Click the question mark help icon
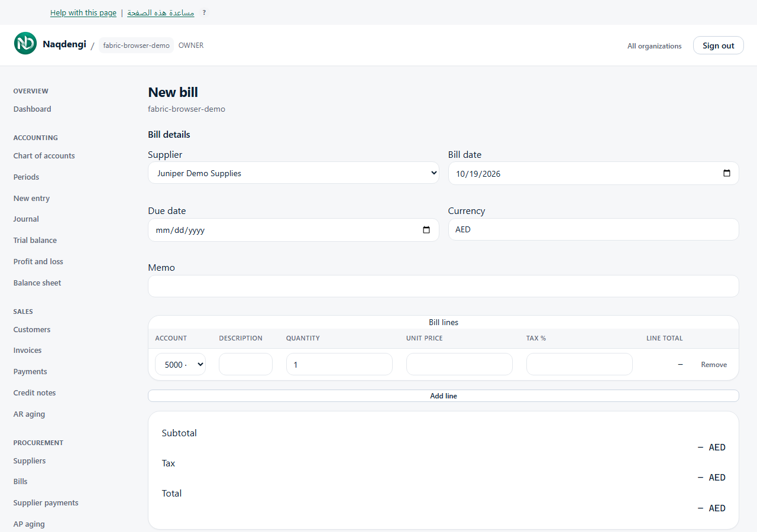Image resolution: width=757 pixels, height=532 pixels. pos(204,12)
